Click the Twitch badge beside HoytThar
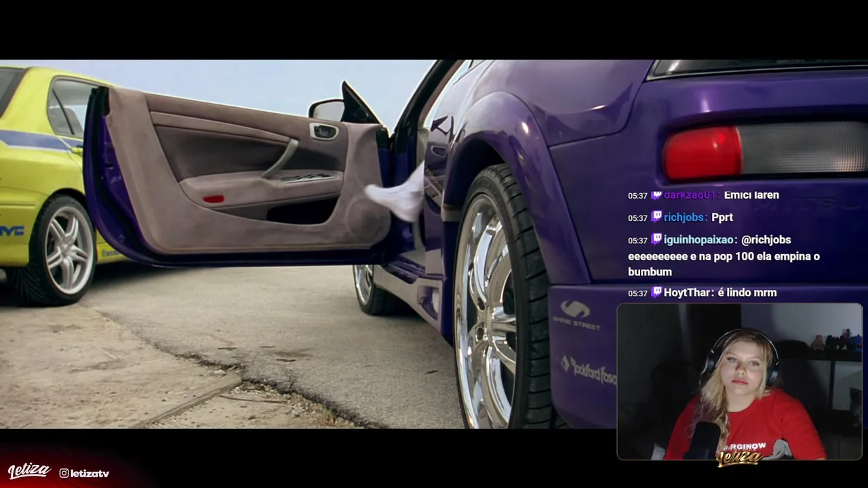 [x=656, y=292]
